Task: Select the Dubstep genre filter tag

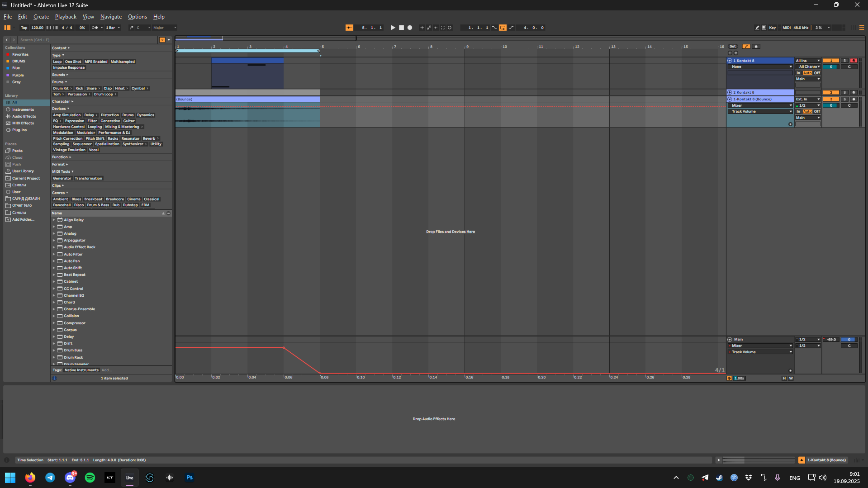Action: coord(130,205)
